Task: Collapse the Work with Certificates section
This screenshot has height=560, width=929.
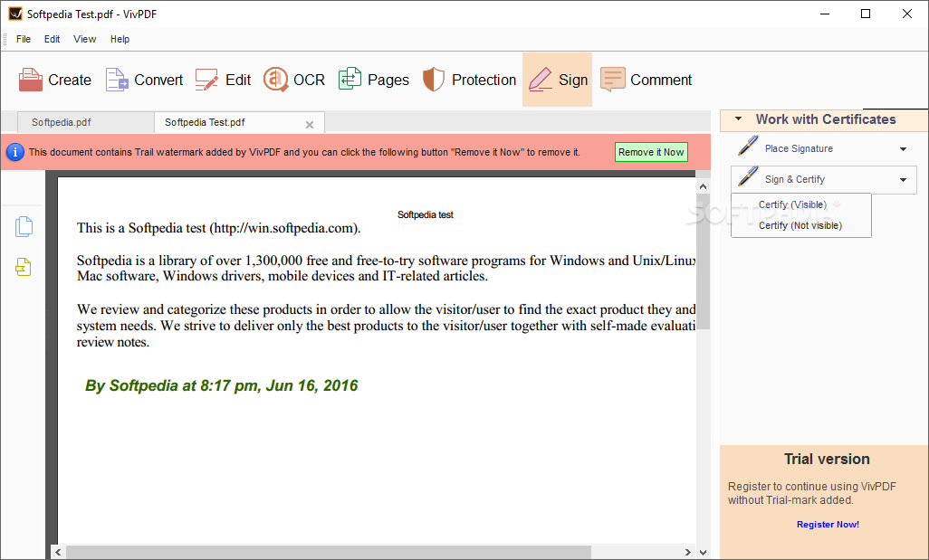Action: [x=738, y=119]
